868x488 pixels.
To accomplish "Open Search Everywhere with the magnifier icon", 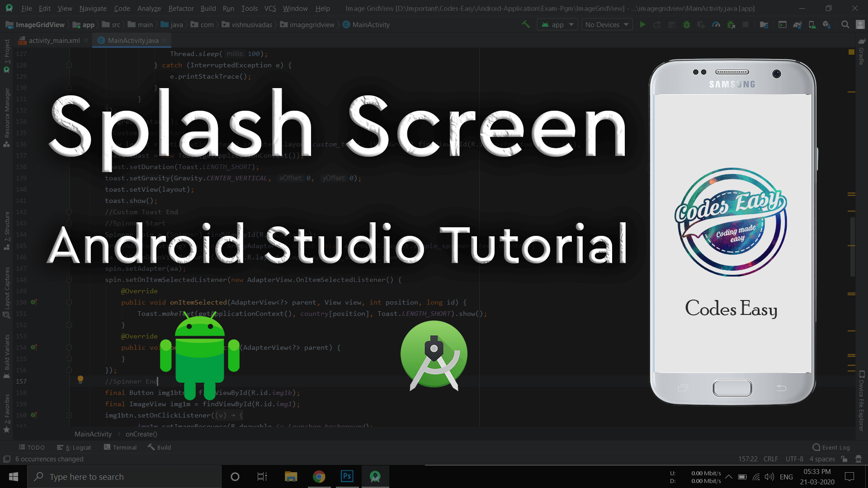I will pos(845,24).
